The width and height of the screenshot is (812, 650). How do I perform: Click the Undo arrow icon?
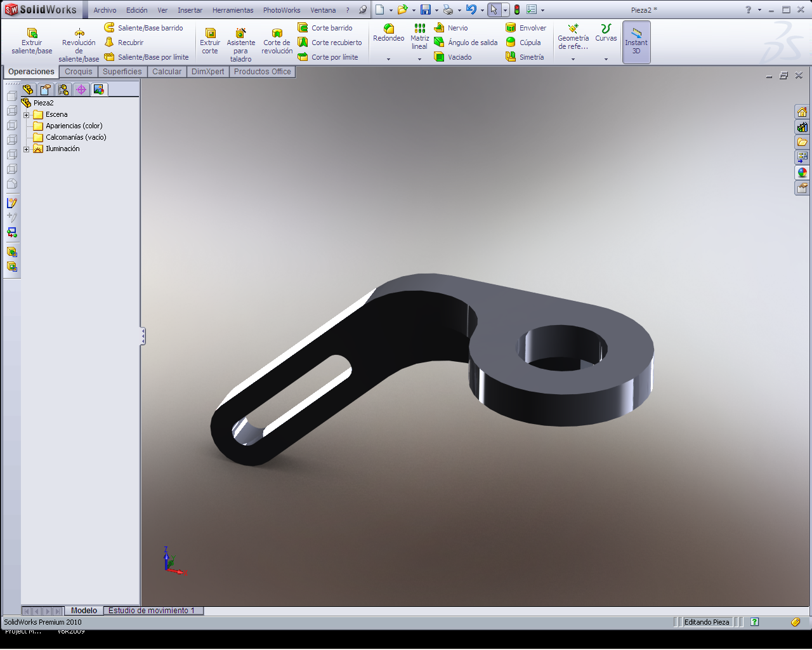(x=471, y=10)
